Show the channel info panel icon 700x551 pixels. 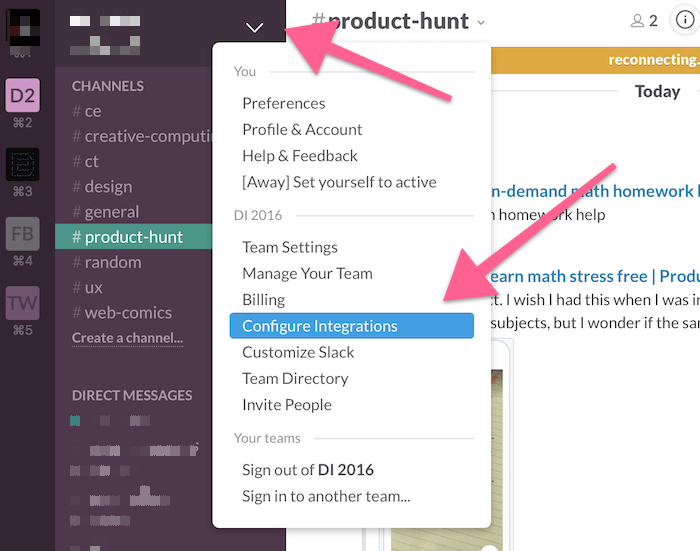(684, 20)
